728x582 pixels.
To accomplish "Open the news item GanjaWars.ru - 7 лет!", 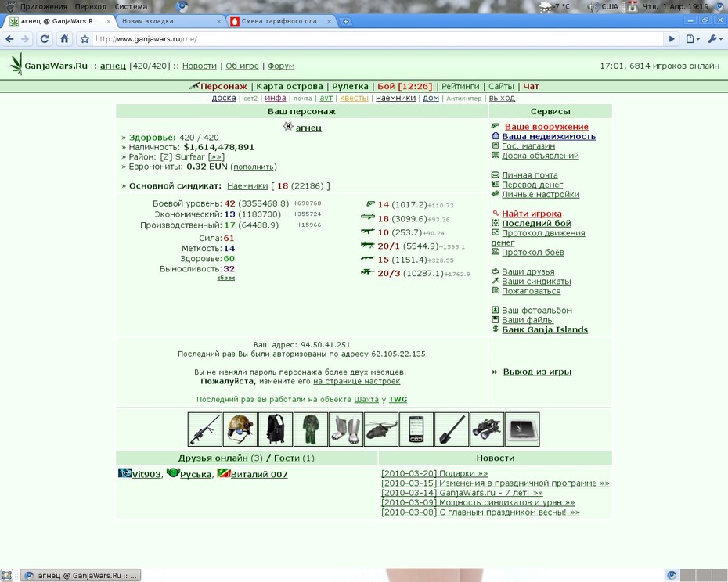I will (462, 493).
